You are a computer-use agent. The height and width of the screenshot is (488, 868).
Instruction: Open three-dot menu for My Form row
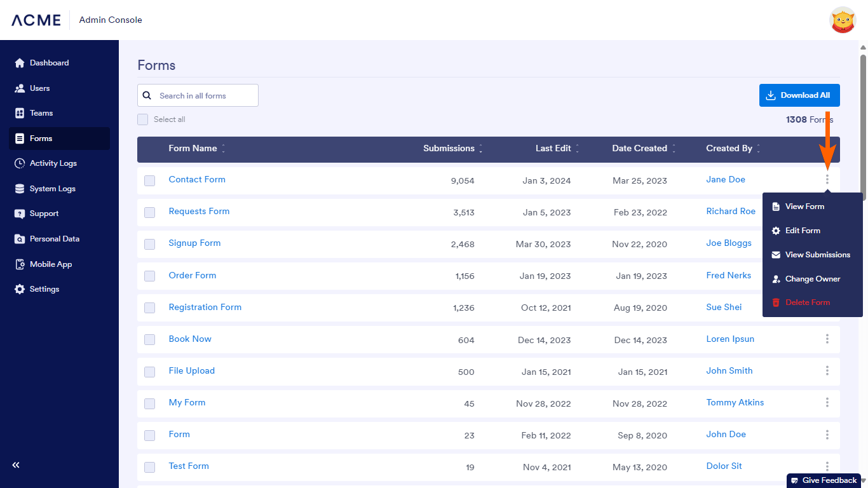click(x=827, y=403)
